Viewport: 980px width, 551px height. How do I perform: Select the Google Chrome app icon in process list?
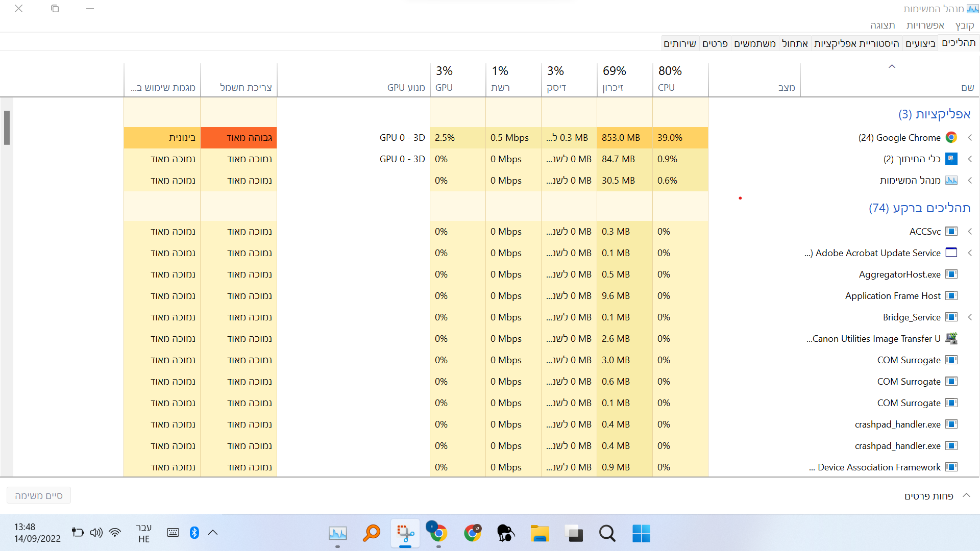pyautogui.click(x=951, y=137)
